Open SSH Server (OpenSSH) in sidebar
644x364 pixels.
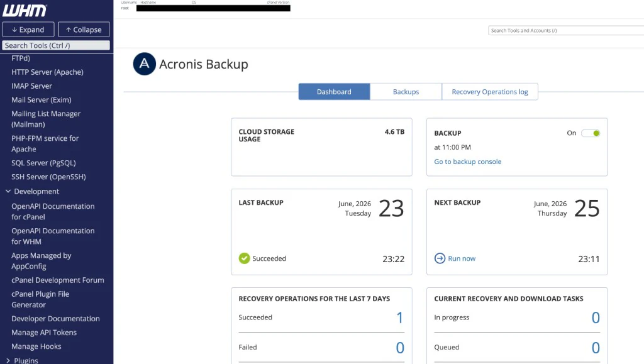coord(48,177)
